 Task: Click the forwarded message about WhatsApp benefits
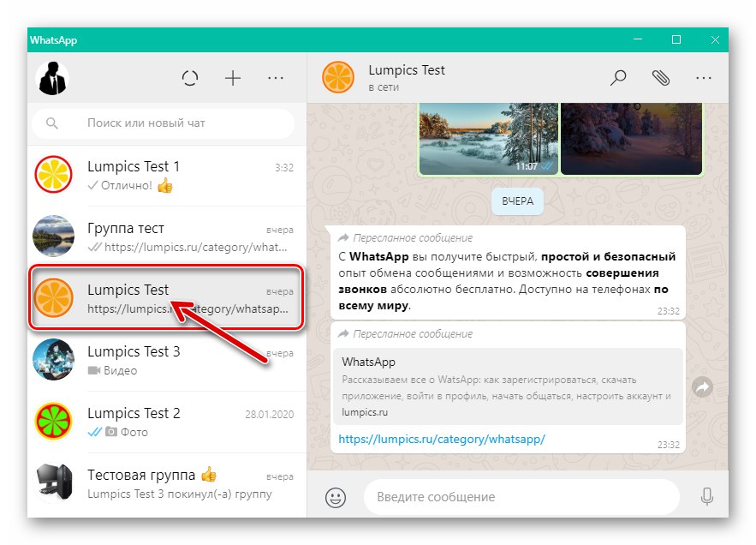click(x=508, y=272)
